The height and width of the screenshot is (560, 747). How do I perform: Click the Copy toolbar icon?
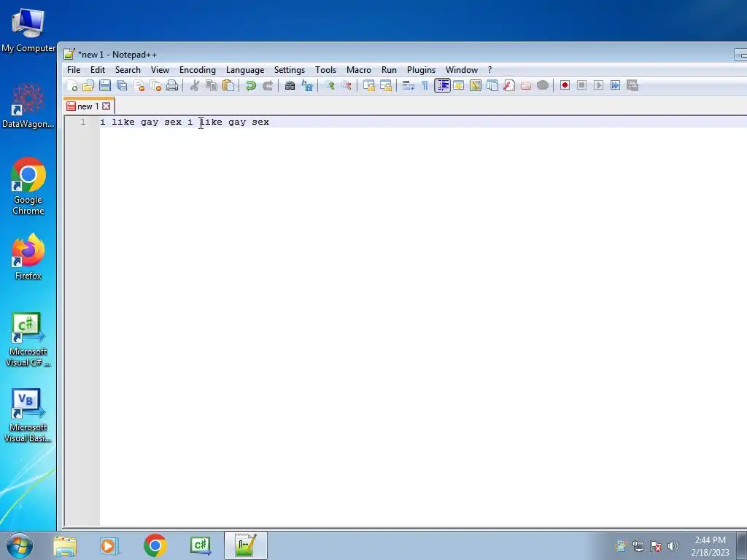(x=211, y=86)
